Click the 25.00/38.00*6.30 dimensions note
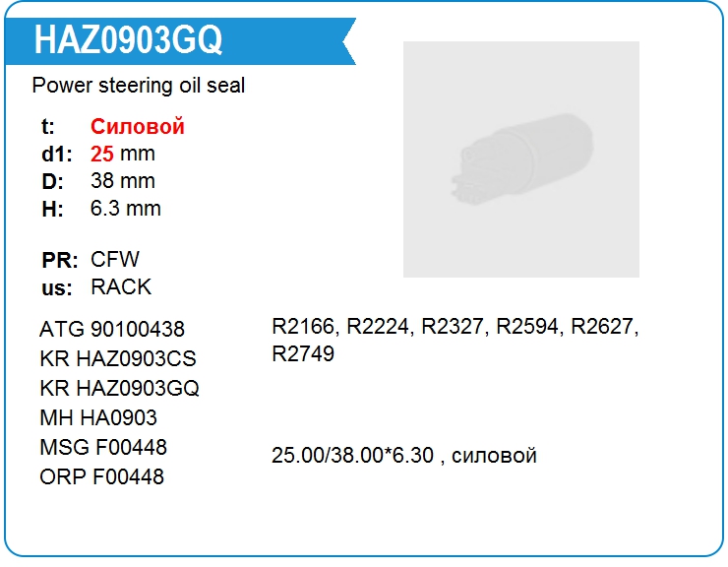 point(404,456)
